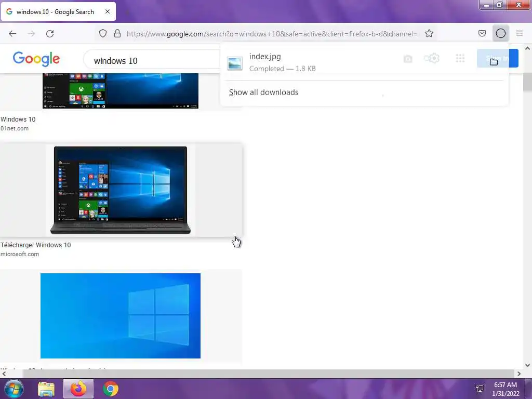Click the 01net.com source link
532x399 pixels.
(x=15, y=129)
